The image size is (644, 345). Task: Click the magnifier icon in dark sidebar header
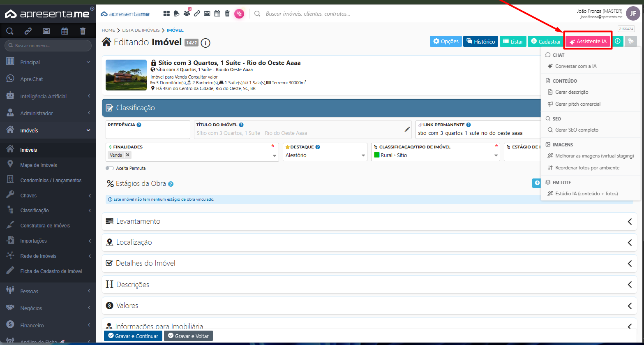[x=10, y=31]
